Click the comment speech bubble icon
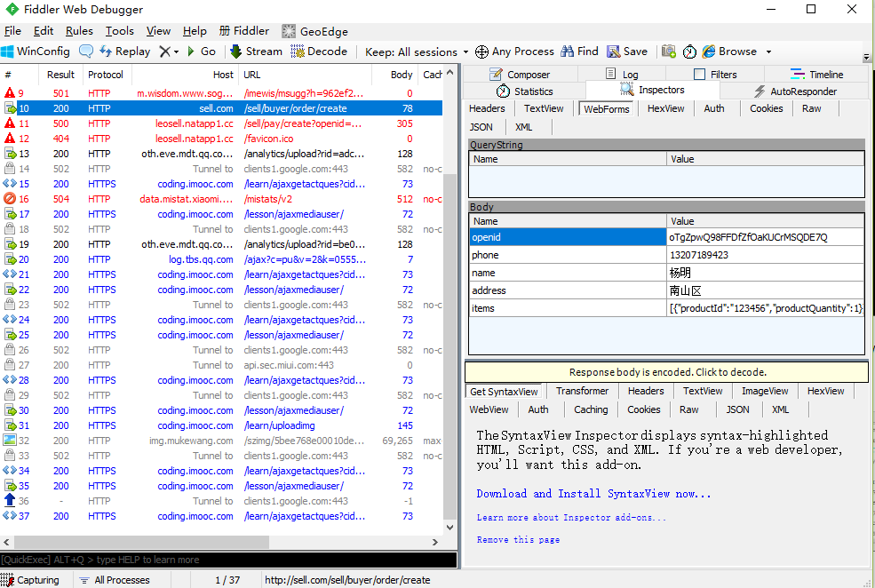This screenshot has width=875, height=588. click(86, 52)
